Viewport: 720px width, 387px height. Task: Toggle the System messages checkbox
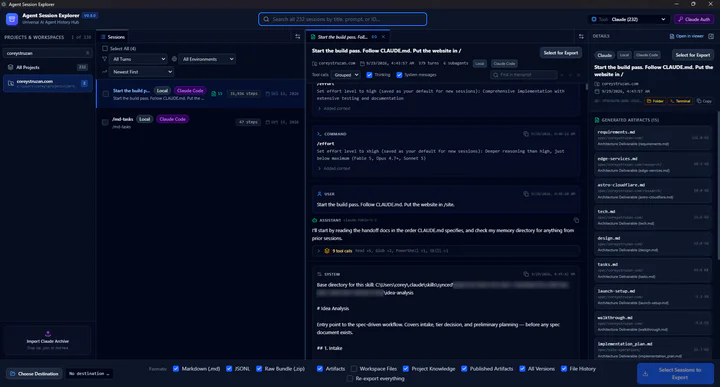coord(399,75)
